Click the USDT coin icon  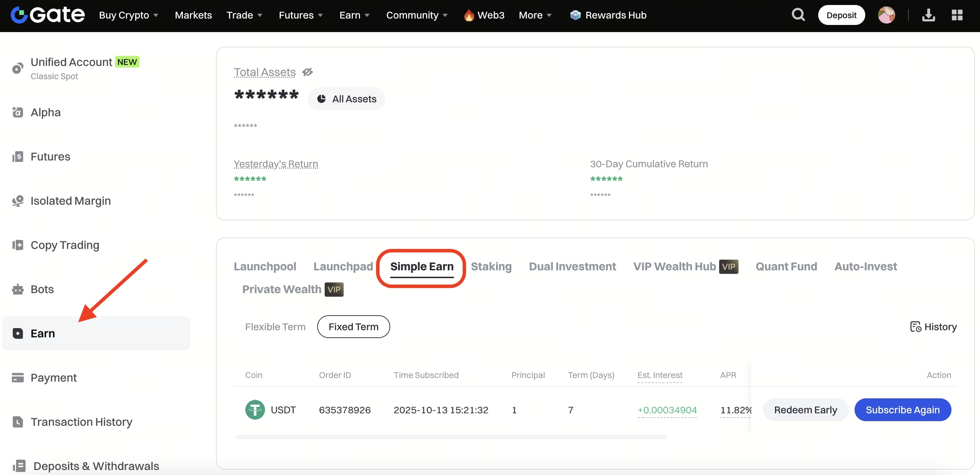255,410
